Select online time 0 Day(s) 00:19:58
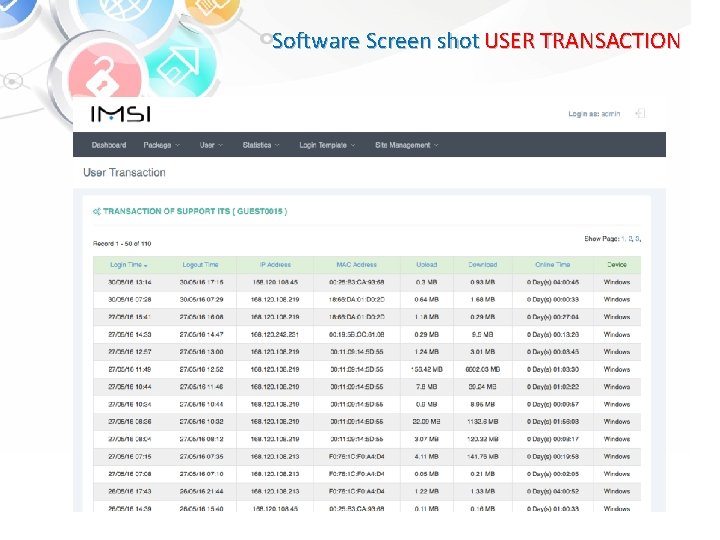Screen dimensions: 720x540 click(553, 457)
